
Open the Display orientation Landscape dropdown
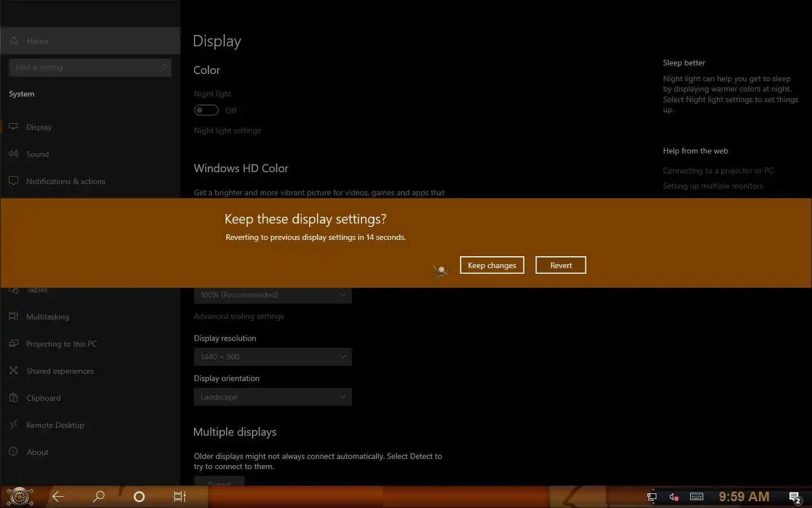tap(273, 397)
